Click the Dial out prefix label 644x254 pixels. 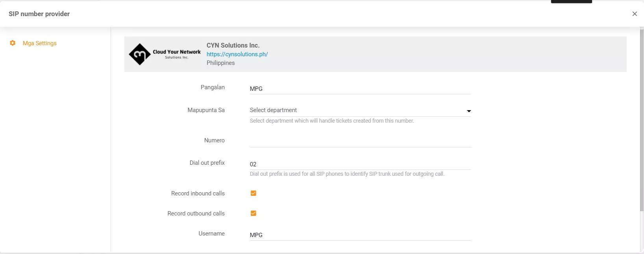pos(207,163)
